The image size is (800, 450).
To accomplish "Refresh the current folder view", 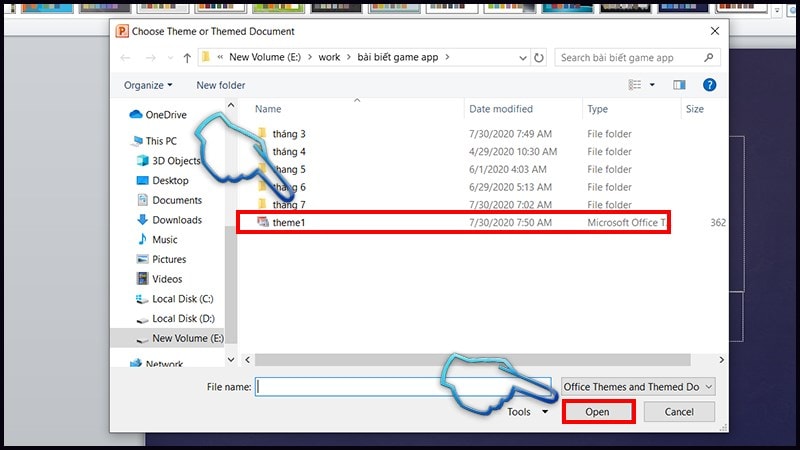I will [x=539, y=58].
